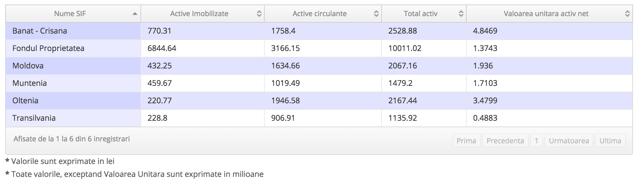
Task: Click Total activ value 10011.02
Action: click(x=405, y=48)
